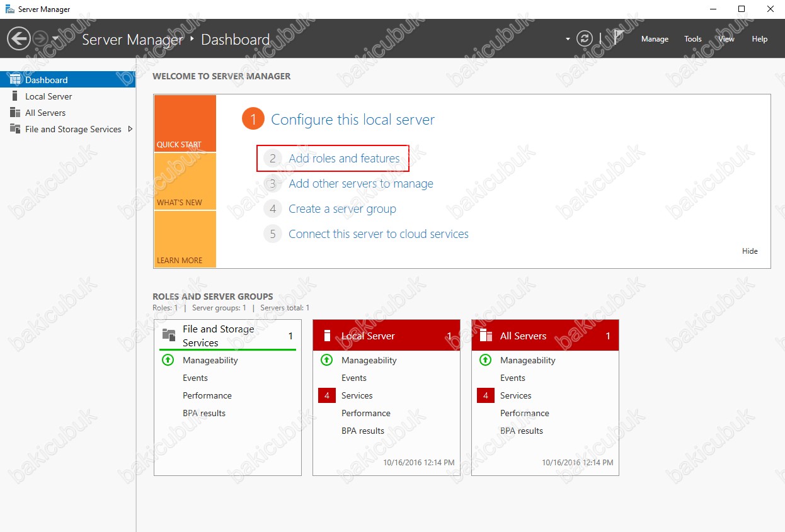Click Manageability status icon in All Servers tile
785x532 pixels.
[x=485, y=360]
